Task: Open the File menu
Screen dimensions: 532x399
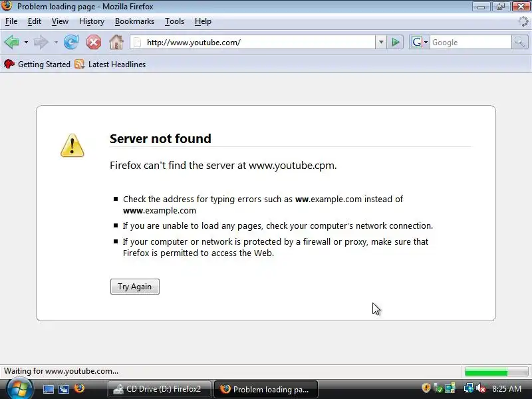Action: [x=11, y=21]
